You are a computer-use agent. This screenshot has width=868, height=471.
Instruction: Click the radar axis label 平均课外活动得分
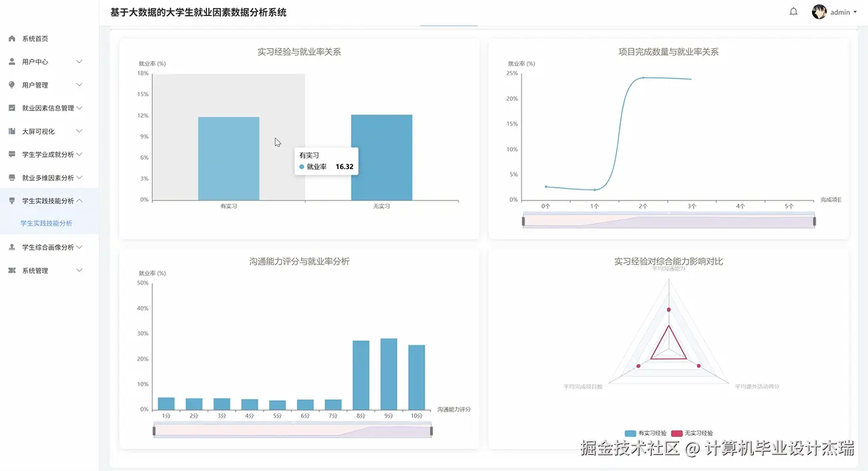click(x=757, y=386)
